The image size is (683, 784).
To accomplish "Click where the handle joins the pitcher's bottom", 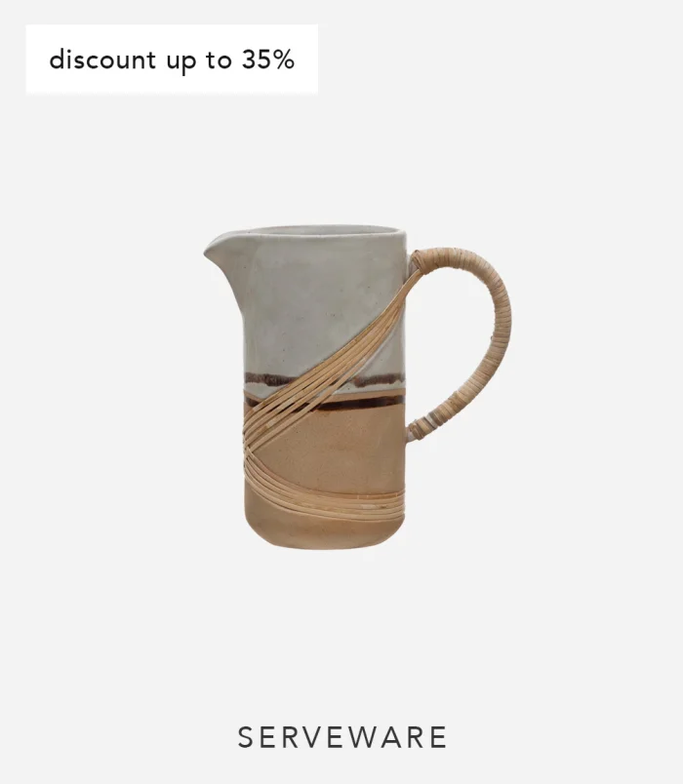I will coord(417,430).
